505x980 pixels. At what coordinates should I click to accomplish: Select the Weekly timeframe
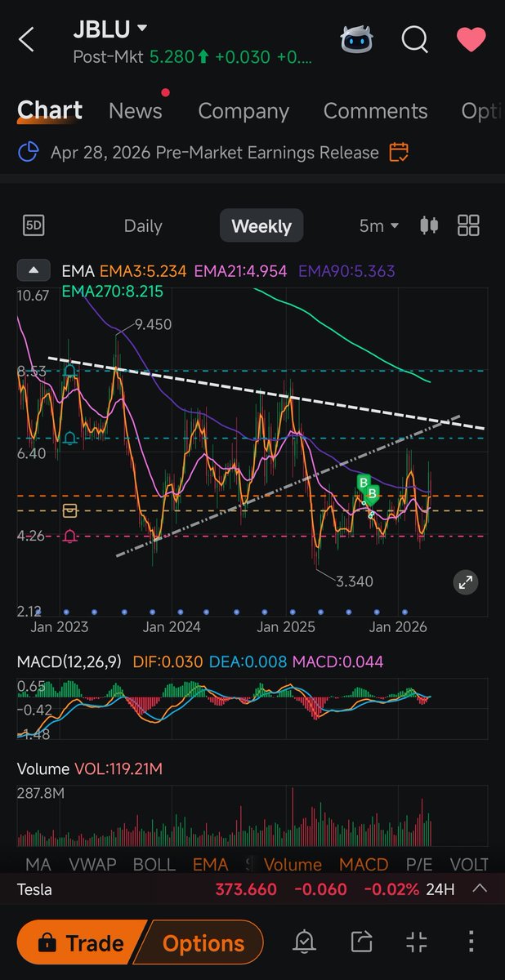pyautogui.click(x=261, y=226)
